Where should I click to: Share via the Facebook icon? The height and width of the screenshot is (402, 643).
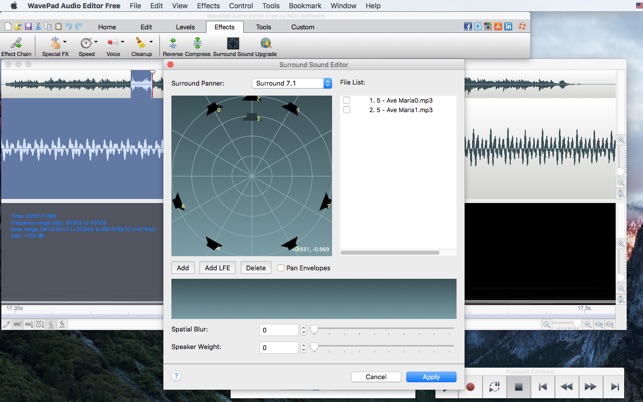coord(468,27)
